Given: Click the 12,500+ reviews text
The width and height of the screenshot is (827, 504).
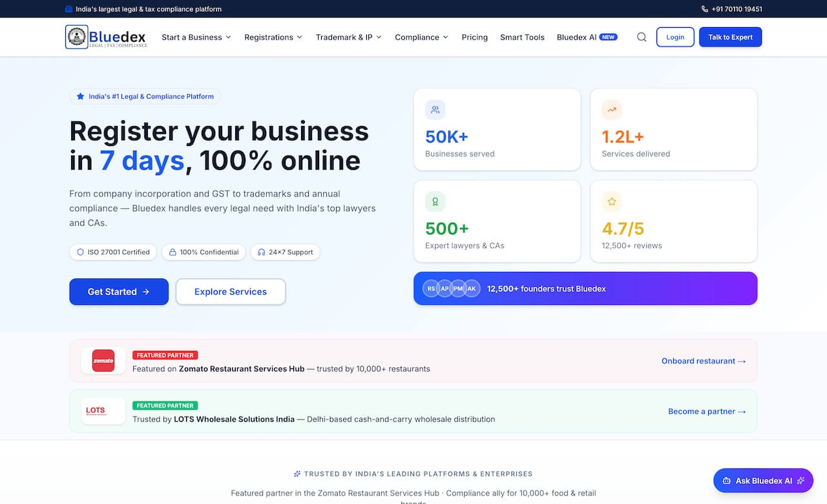Looking at the screenshot, I should [632, 246].
